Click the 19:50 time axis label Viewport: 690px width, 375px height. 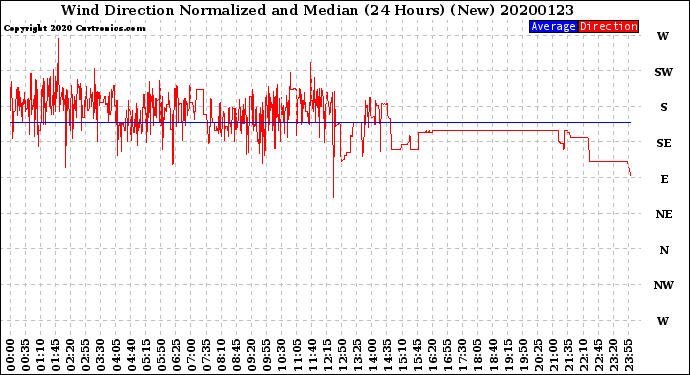click(x=522, y=355)
